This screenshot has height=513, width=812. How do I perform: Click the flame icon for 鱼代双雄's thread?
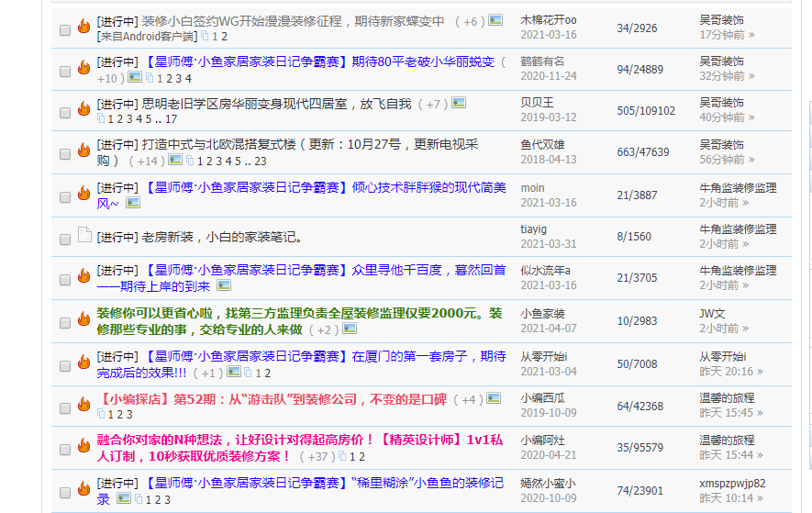pyautogui.click(x=84, y=151)
